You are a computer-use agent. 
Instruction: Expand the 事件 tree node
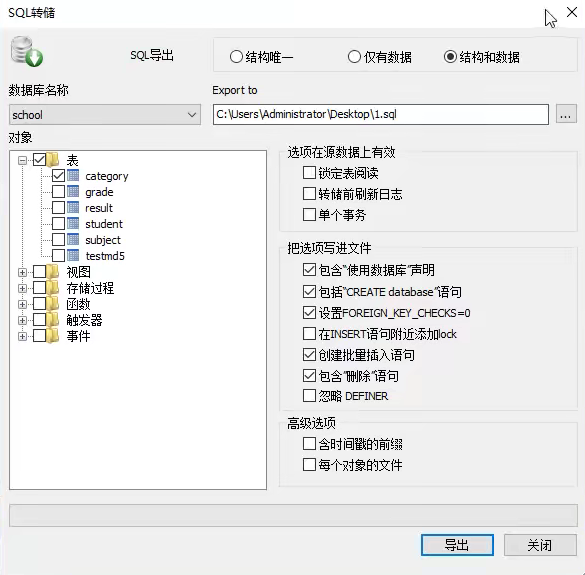click(22, 336)
